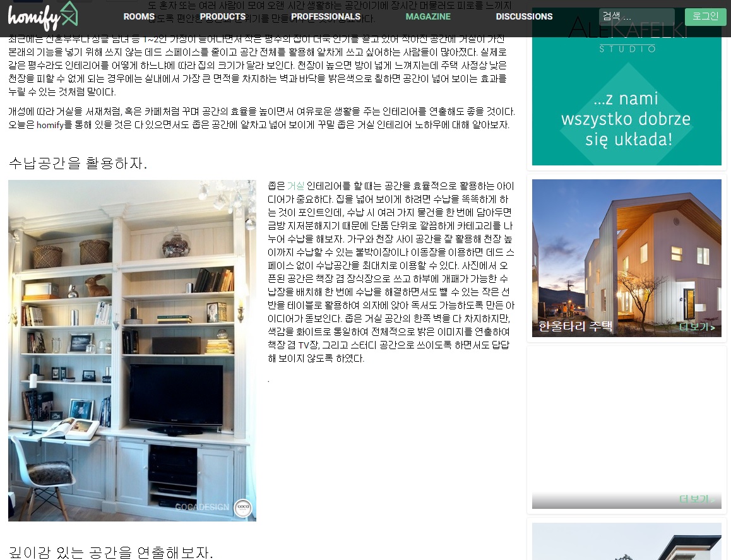Click 더보기 on the empty sidebar card
Viewport: 731px width, 560px height.
[697, 499]
